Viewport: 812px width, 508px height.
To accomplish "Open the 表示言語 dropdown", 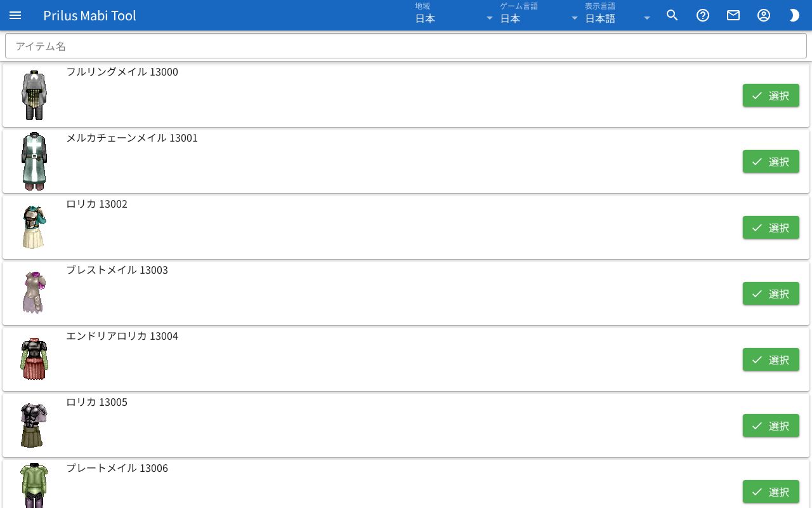I will click(x=618, y=15).
